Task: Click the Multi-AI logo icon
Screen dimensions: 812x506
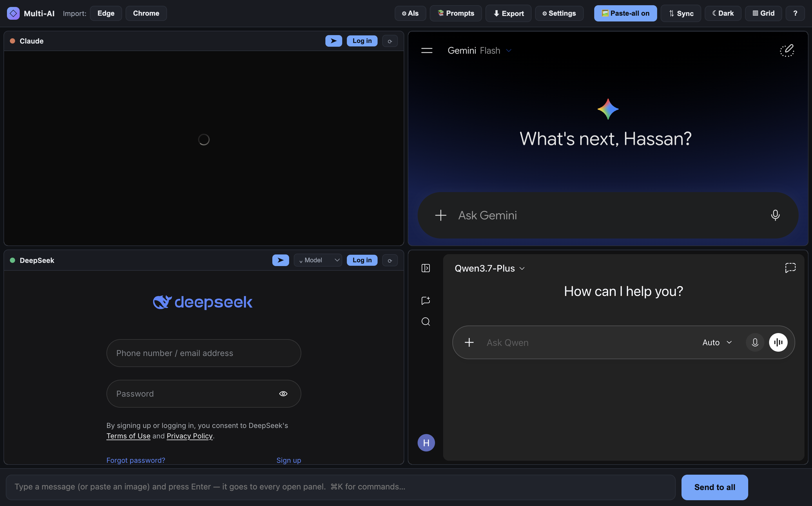Action: tap(13, 13)
